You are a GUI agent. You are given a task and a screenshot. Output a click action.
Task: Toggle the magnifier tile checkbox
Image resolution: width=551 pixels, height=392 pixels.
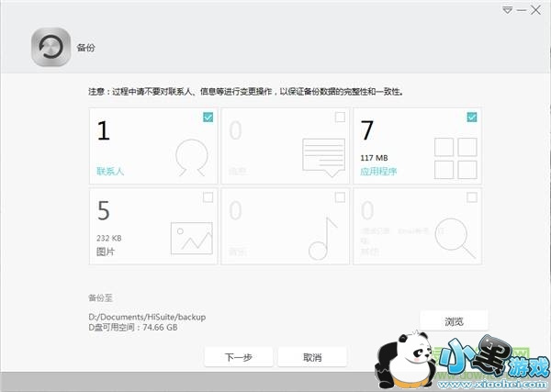(x=472, y=197)
